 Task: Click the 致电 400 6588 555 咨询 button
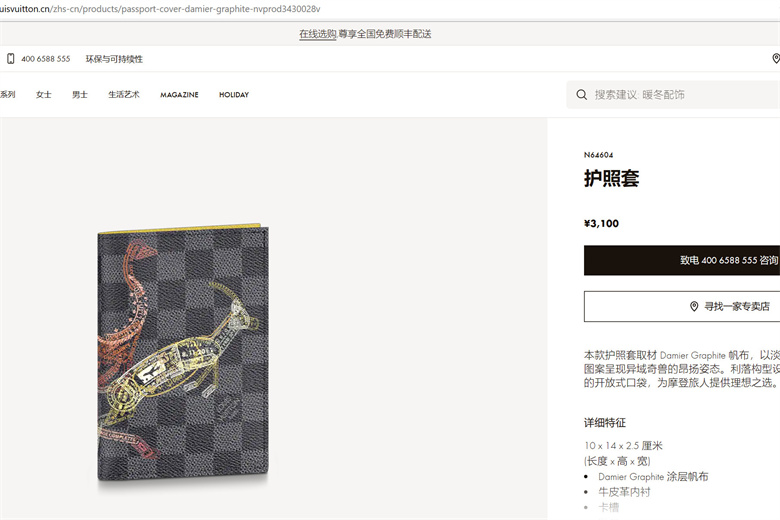[x=682, y=260]
